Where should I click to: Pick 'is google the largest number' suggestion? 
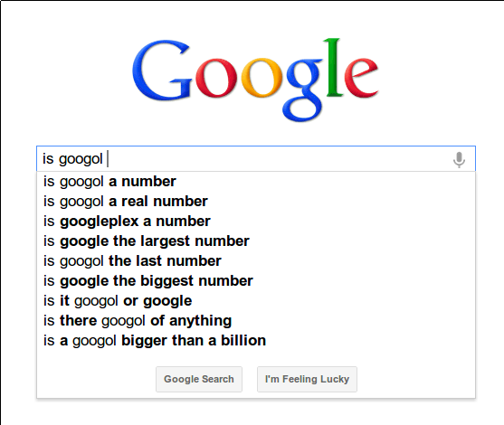(x=256, y=241)
